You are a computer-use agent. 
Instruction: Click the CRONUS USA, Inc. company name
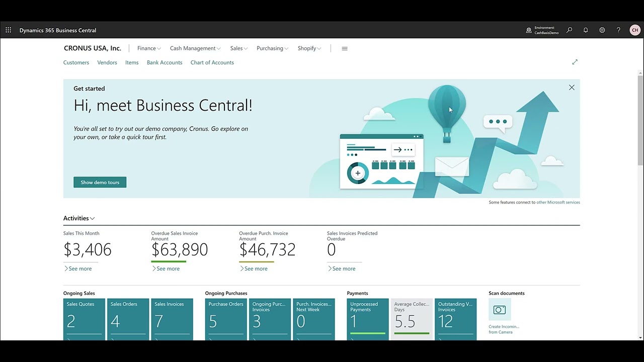point(93,48)
